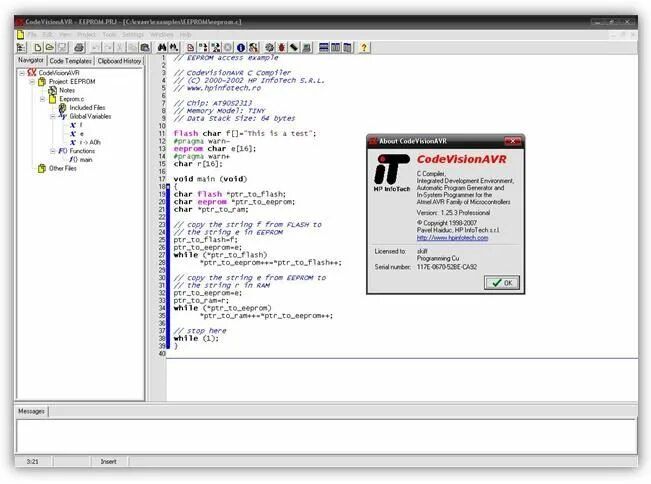Switch to the Code Templates tab
651x484 pixels.
tap(71, 61)
